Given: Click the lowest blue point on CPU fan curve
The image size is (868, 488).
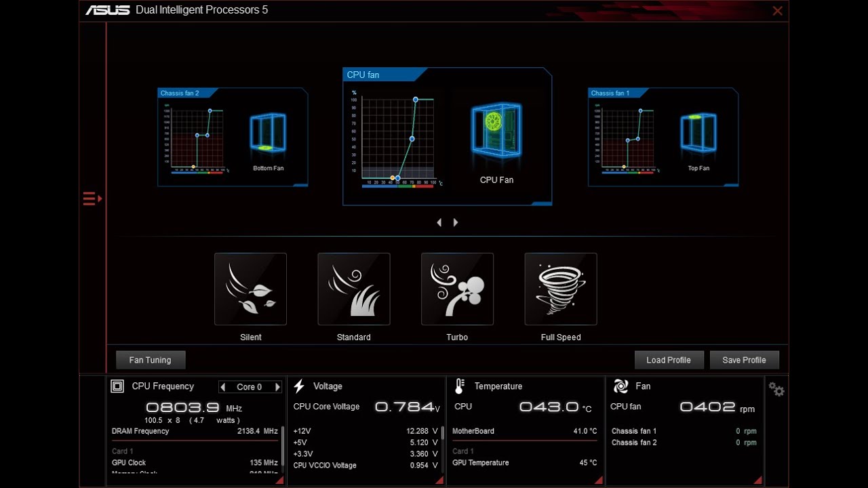Looking at the screenshot, I should point(398,178).
